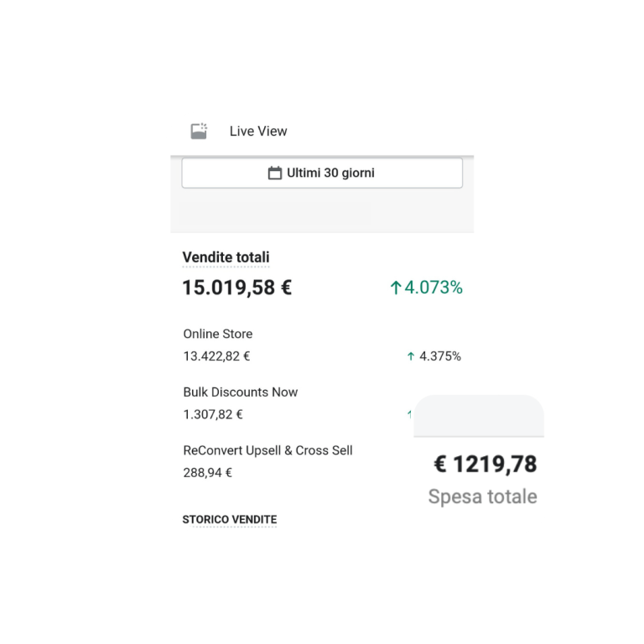
Task: Select the STORICO VENDITE section heading
Action: pos(229,520)
